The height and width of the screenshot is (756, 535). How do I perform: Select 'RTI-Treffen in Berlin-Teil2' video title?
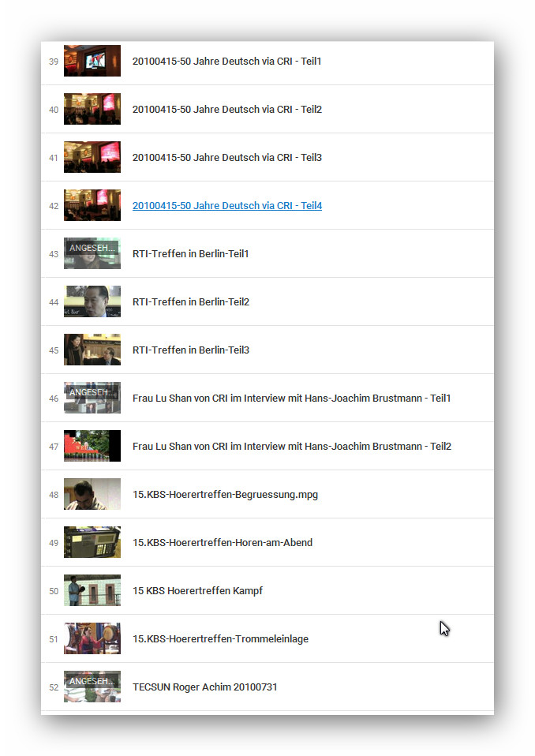click(x=190, y=302)
